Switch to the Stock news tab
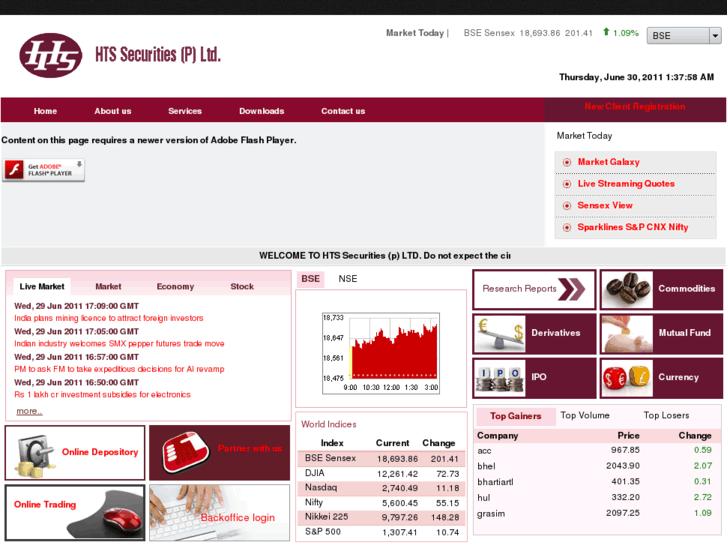This screenshot has width=727, height=545. (x=242, y=287)
